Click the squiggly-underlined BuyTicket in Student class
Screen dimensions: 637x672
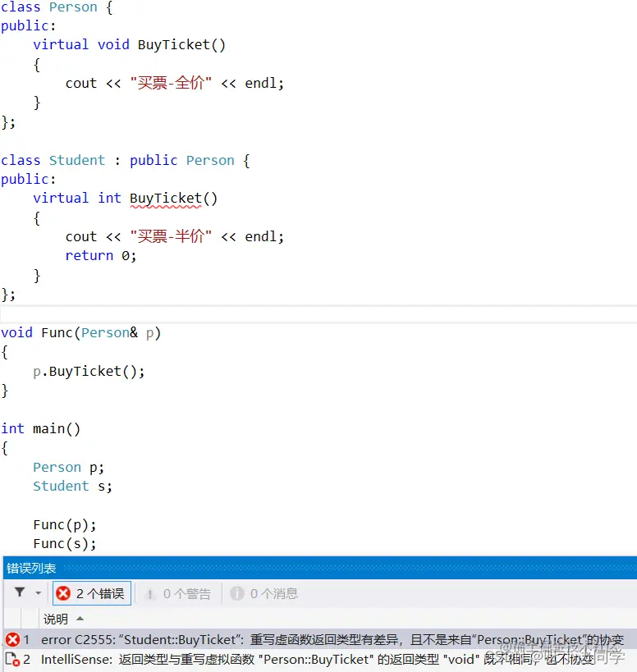(166, 199)
